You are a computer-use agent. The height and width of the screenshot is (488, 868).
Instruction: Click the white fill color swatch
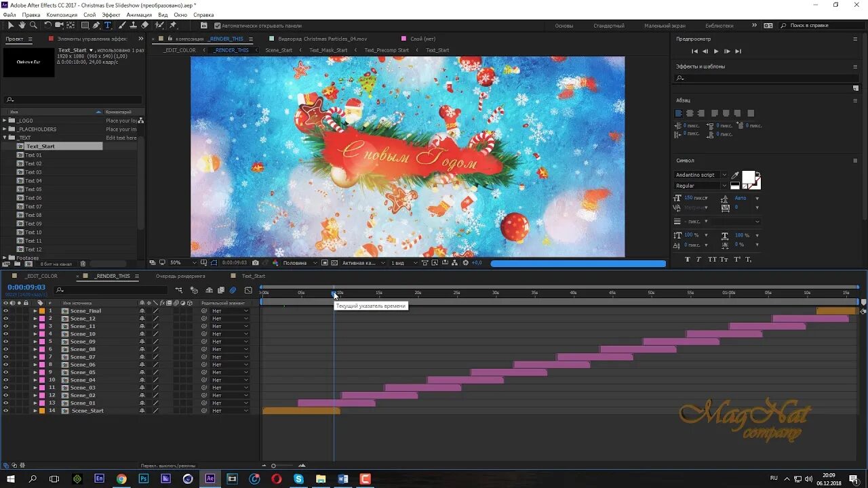tap(748, 177)
